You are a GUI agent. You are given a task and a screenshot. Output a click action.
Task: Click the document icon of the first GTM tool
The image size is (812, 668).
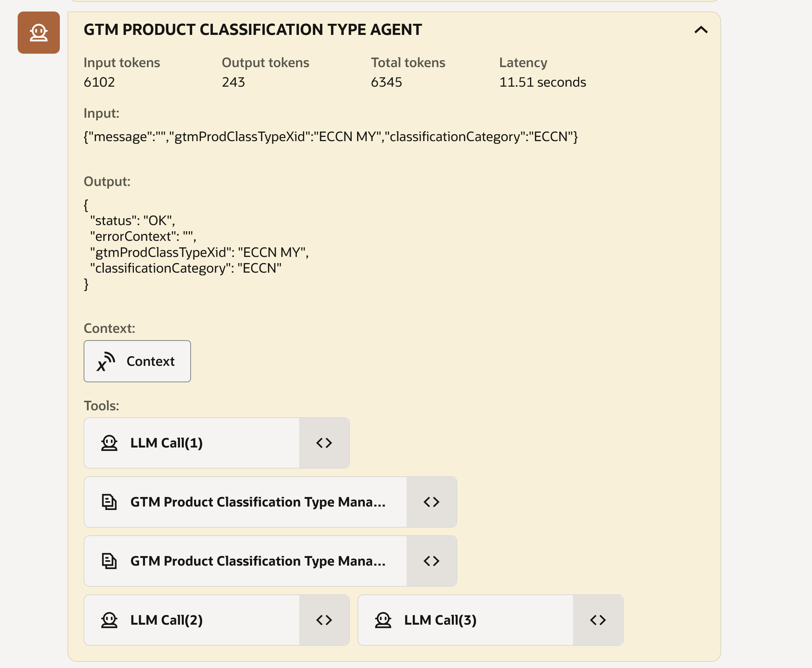[109, 502]
